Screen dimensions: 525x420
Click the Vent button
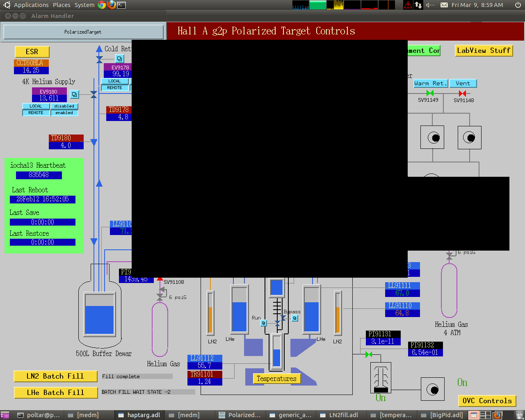(x=463, y=83)
